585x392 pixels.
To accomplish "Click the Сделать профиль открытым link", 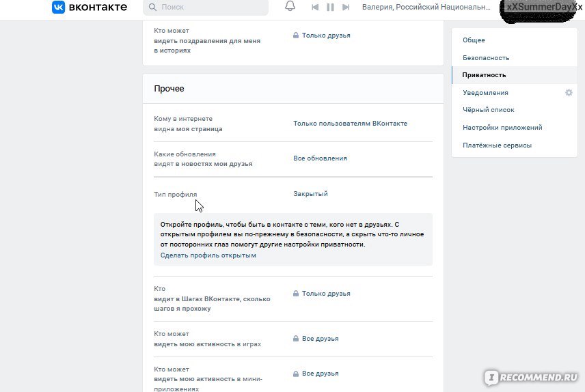I will coord(208,255).
